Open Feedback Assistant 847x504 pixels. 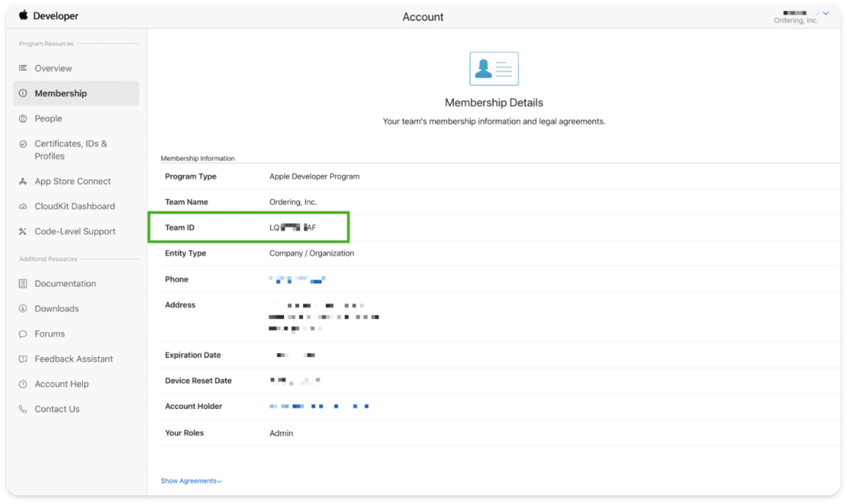coord(75,359)
